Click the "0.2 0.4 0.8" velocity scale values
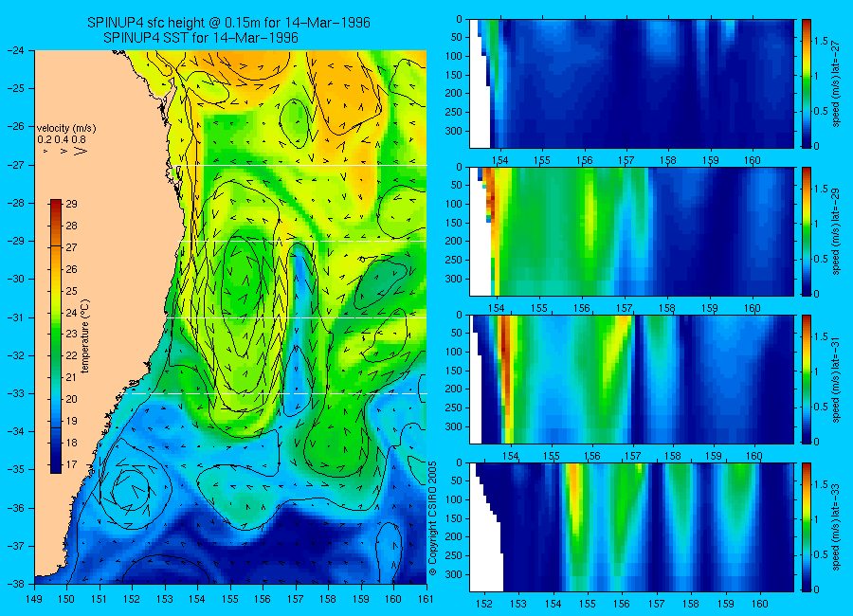 coord(62,139)
